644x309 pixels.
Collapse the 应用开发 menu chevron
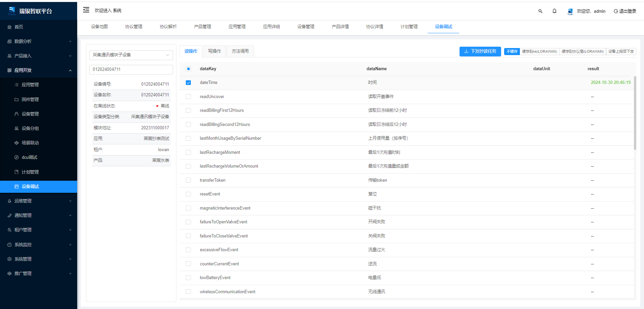[70, 70]
